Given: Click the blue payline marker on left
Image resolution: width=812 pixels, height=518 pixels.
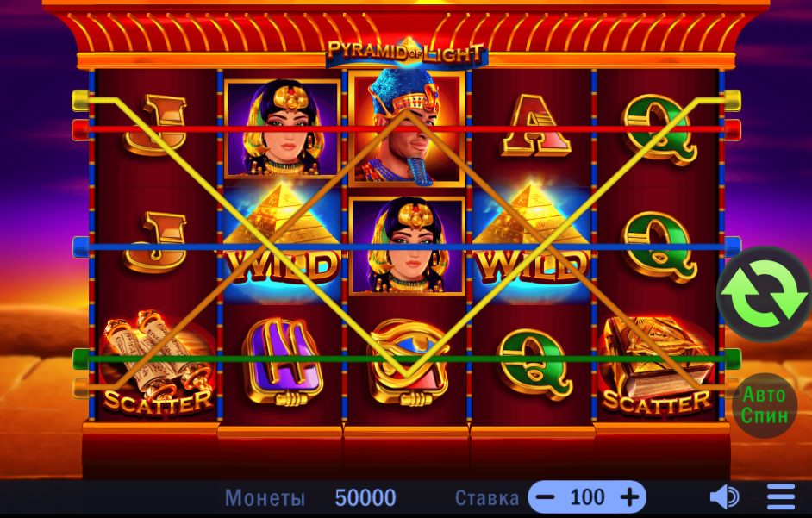Looking at the screenshot, I should [81, 247].
